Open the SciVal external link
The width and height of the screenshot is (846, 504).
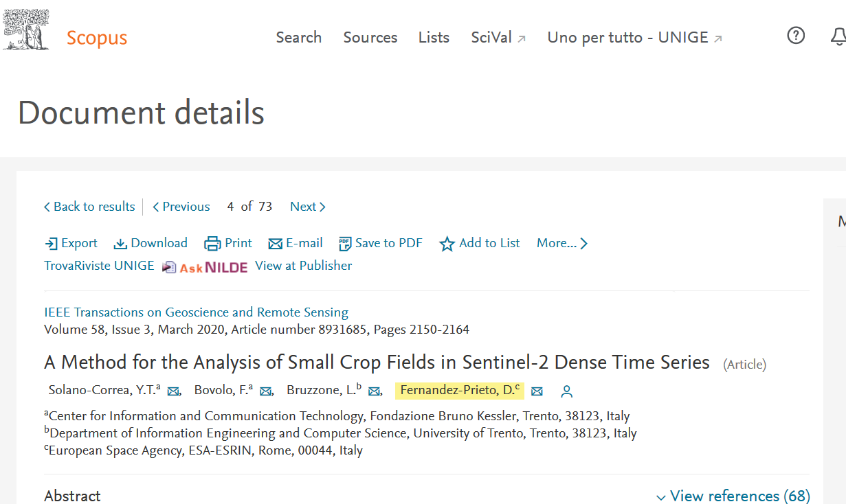498,37
